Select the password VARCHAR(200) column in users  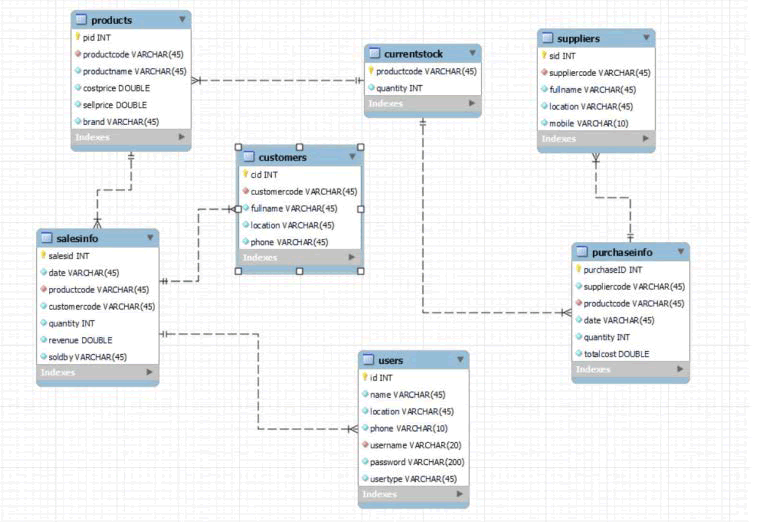[414, 462]
